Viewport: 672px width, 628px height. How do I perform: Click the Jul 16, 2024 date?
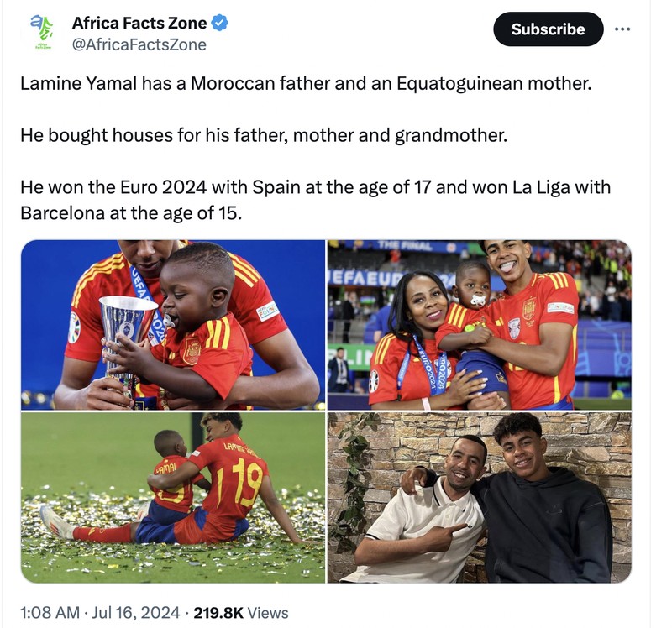[137, 613]
